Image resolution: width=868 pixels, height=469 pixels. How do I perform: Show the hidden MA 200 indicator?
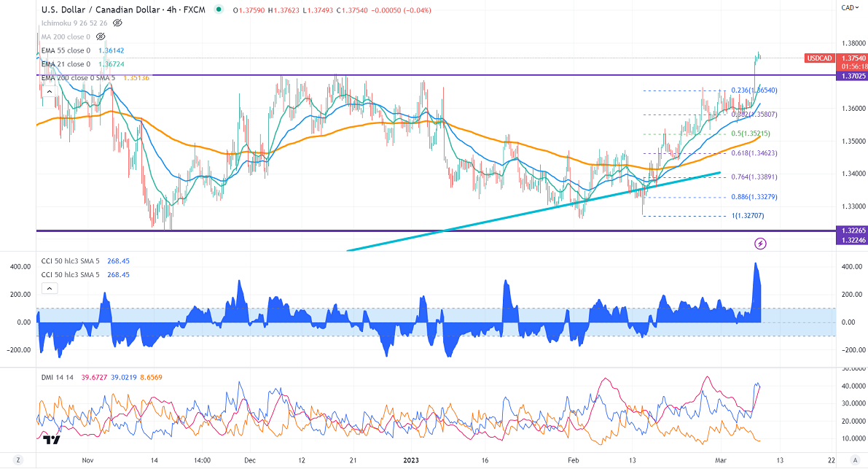(x=101, y=36)
